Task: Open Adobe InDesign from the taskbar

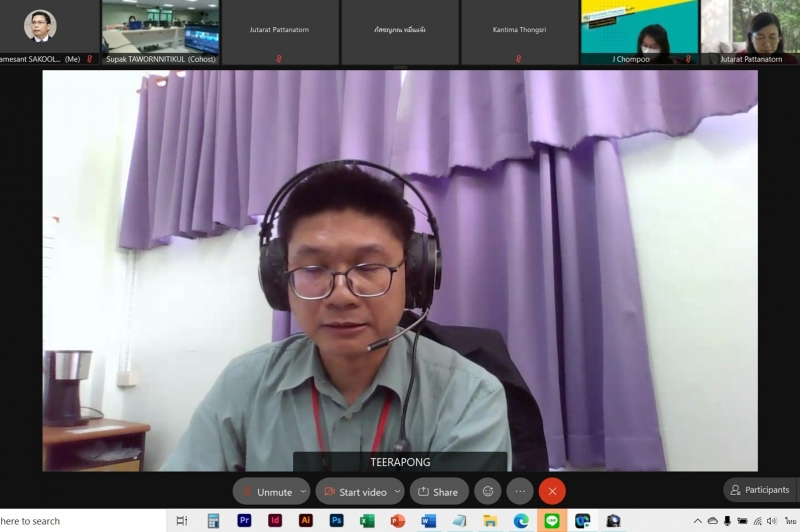Action: [x=275, y=521]
